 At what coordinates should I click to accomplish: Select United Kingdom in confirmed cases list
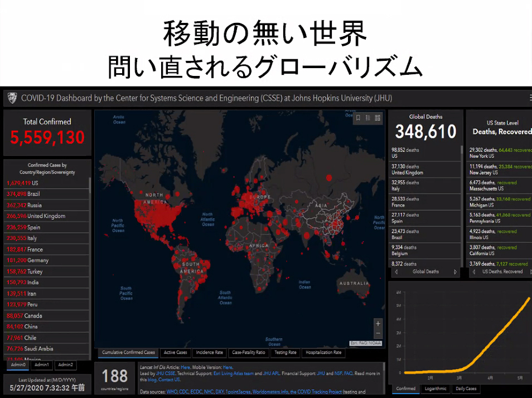click(46, 216)
